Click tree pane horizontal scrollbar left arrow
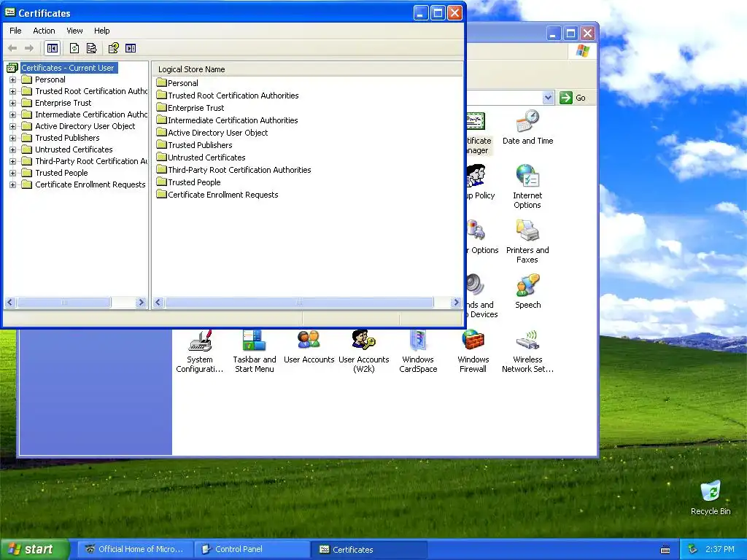This screenshot has width=747, height=560. pyautogui.click(x=10, y=303)
